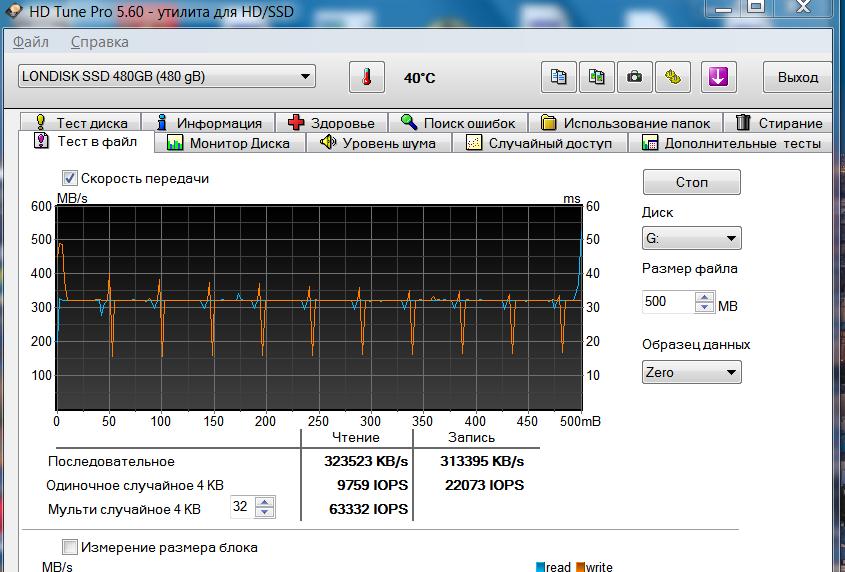The image size is (845, 572).
Task: Click the file size 500 input field
Action: pos(668,302)
